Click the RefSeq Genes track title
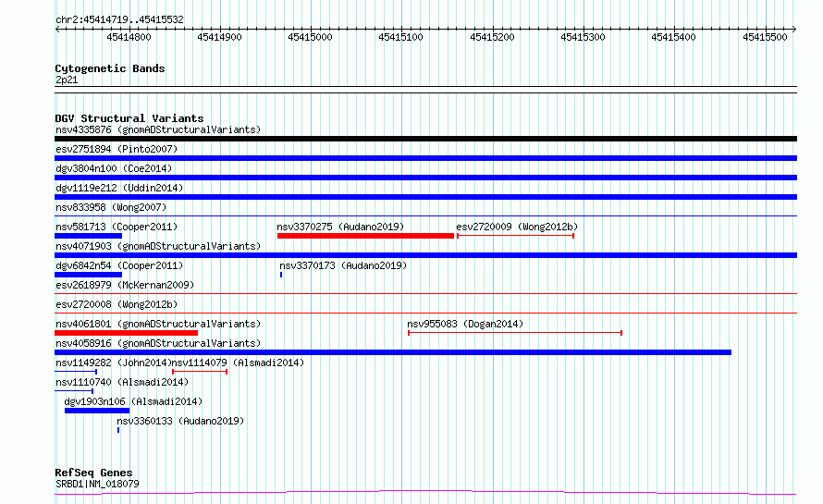The width and height of the screenshot is (823, 504). pos(93,473)
